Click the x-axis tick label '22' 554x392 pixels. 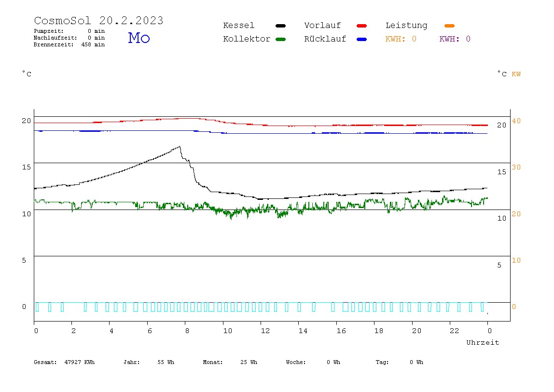[x=455, y=331]
